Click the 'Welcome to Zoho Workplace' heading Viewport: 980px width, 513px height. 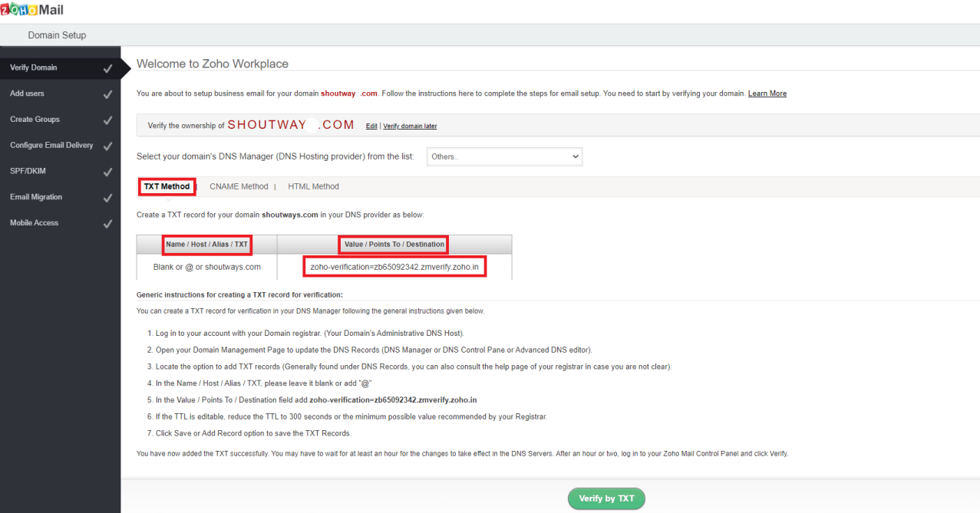pos(213,64)
